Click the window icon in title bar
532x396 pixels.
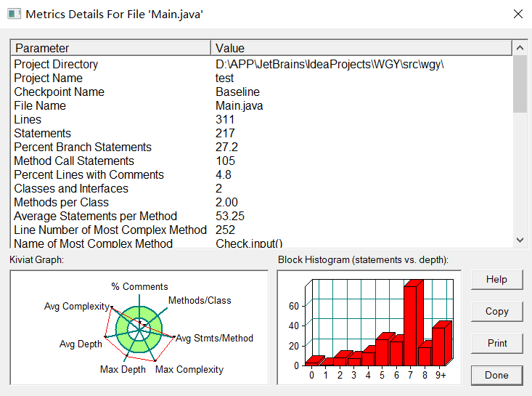point(14,14)
